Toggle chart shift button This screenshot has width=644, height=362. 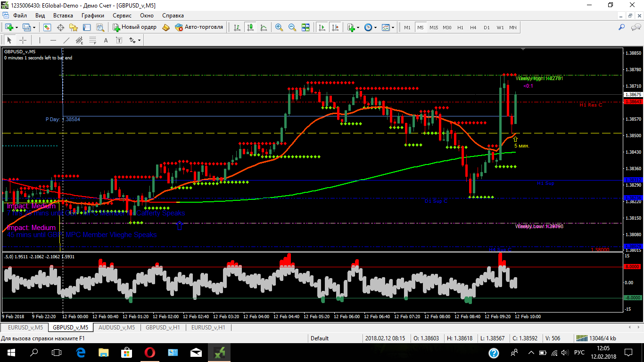pos(335,27)
